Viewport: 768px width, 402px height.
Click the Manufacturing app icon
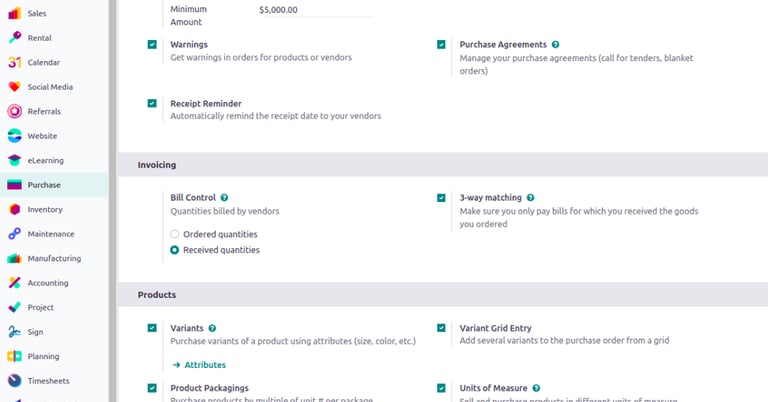pyautogui.click(x=15, y=258)
